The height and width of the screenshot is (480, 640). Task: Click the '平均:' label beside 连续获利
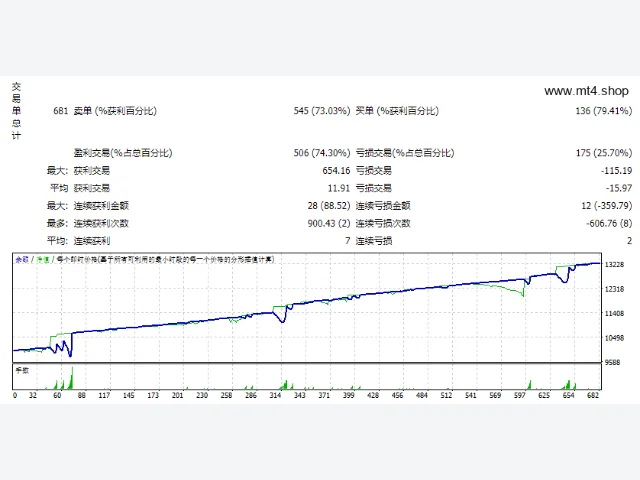point(57,241)
